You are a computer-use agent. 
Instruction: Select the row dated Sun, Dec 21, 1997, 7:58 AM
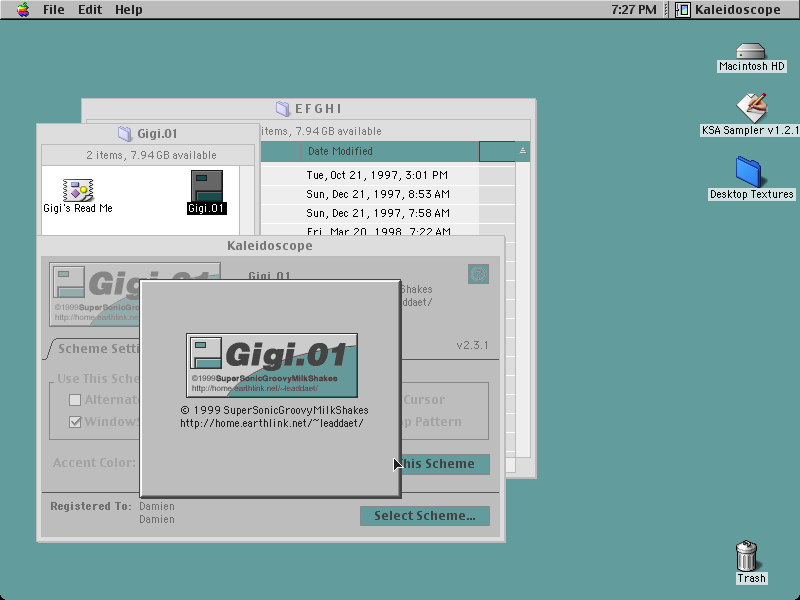click(x=378, y=213)
